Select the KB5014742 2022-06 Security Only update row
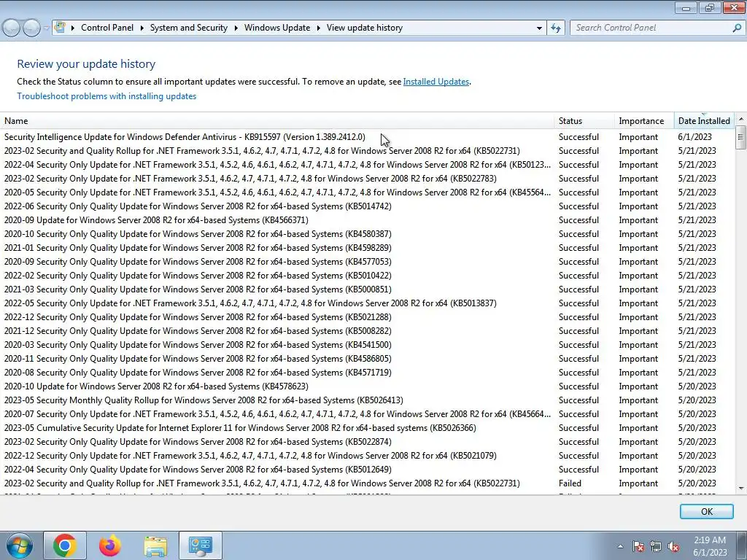The width and height of the screenshot is (747, 560). tap(367, 206)
